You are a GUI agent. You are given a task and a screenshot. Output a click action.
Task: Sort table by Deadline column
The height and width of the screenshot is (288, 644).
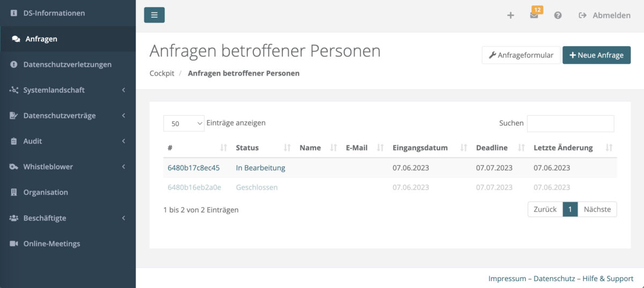click(x=499, y=147)
